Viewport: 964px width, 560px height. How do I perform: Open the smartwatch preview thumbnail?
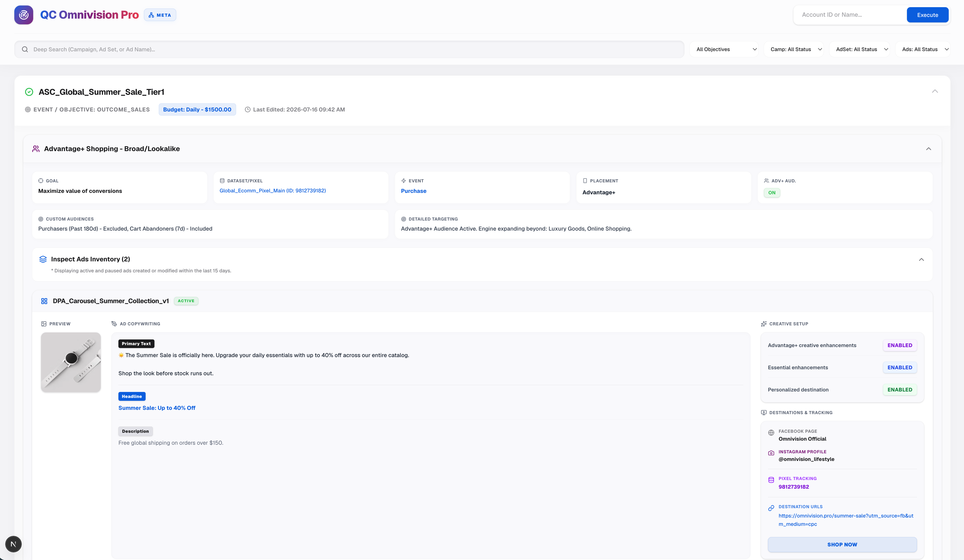pyautogui.click(x=71, y=362)
